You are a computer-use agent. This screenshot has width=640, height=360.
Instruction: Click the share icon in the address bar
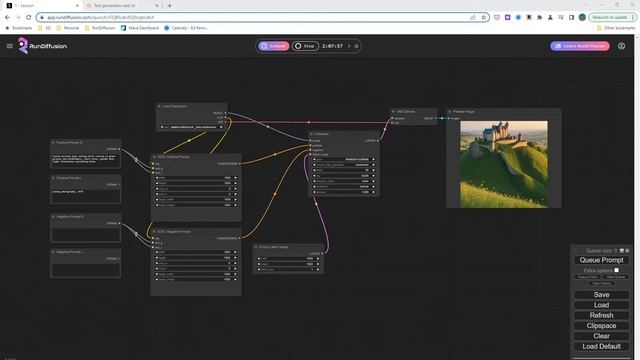(x=473, y=17)
